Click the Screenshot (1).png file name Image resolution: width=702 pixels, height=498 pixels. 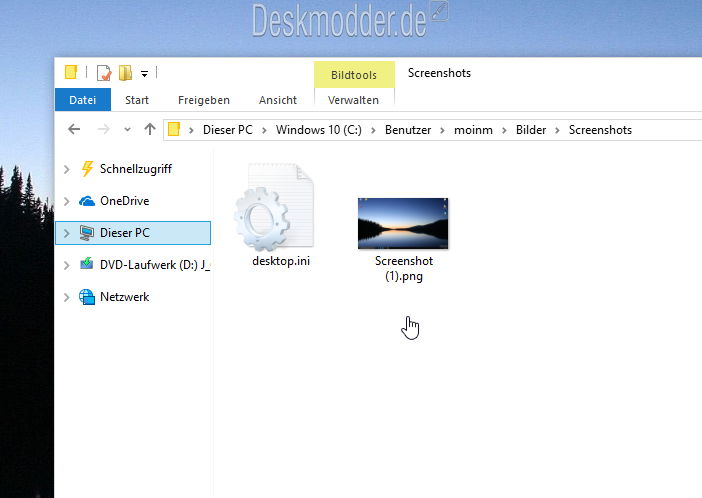pos(404,268)
